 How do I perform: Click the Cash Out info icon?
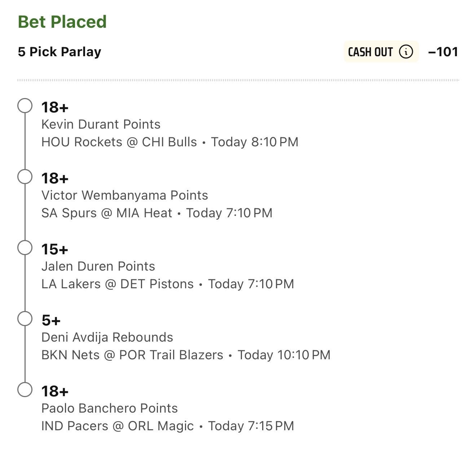[406, 52]
